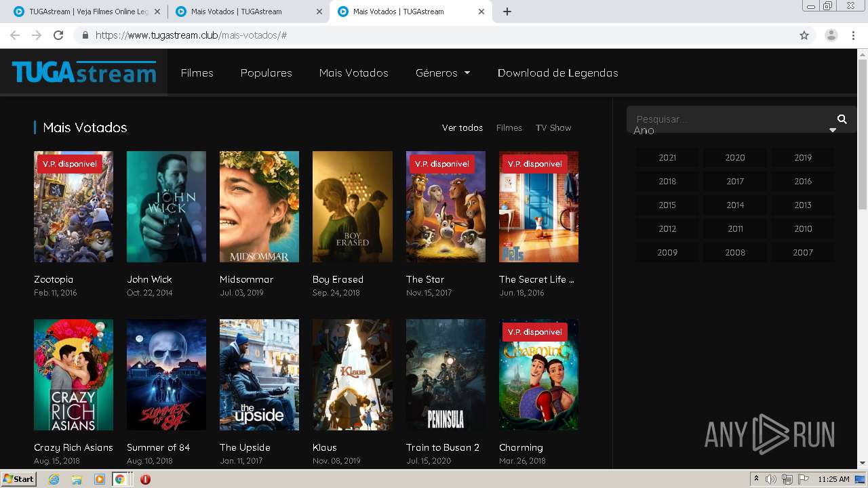Viewport: 868px width, 488px height.
Task: Open Internet Explorer from taskbar
Action: pyautogui.click(x=54, y=479)
